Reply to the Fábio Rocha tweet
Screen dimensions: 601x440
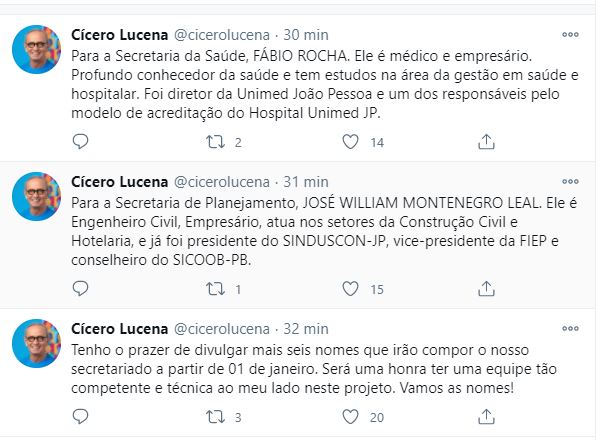click(x=80, y=142)
